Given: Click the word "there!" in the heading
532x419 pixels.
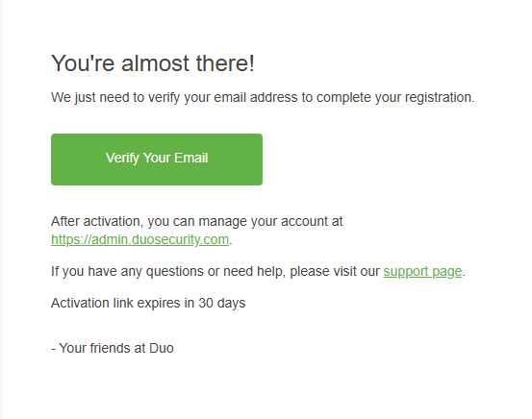Looking at the screenshot, I should [225, 63].
